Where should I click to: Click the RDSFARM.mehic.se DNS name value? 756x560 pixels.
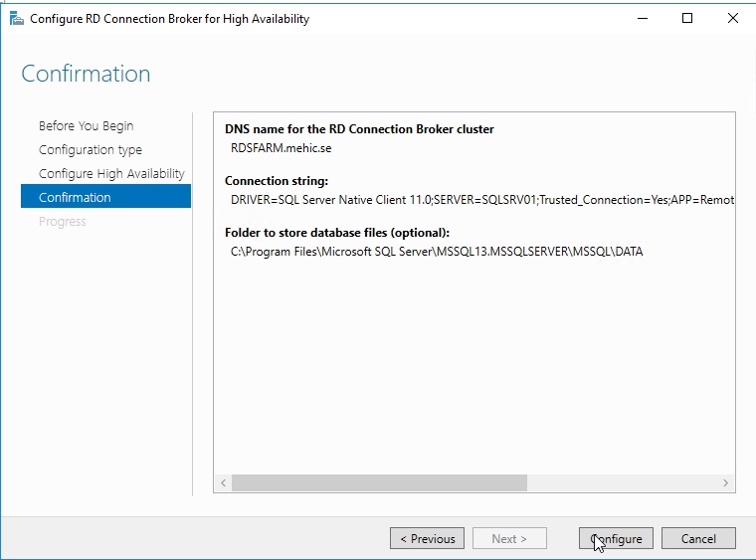(x=282, y=148)
